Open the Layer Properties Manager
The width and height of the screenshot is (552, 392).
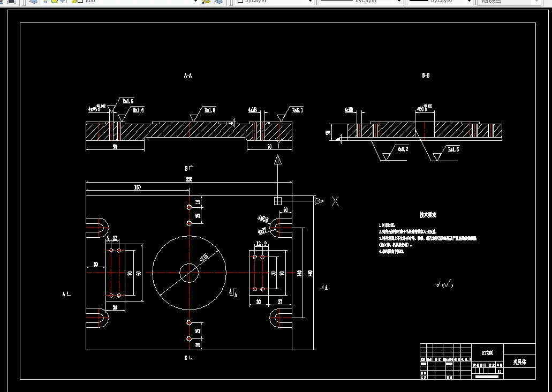[33, 2]
